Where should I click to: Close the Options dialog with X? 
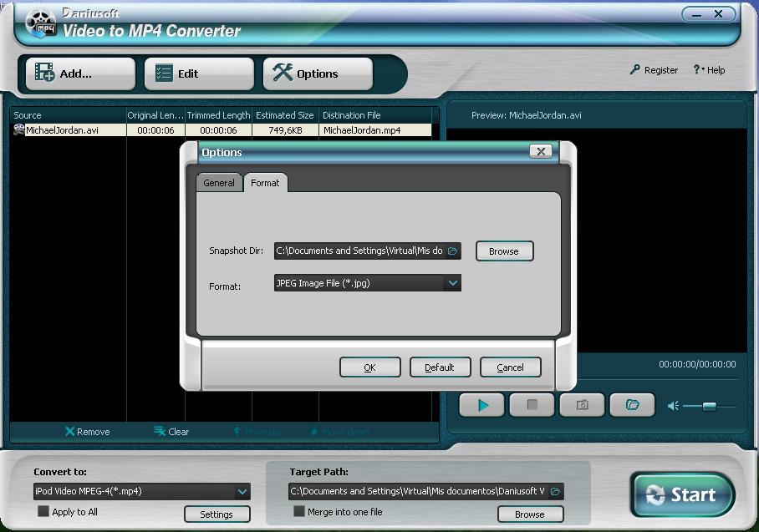coord(541,151)
